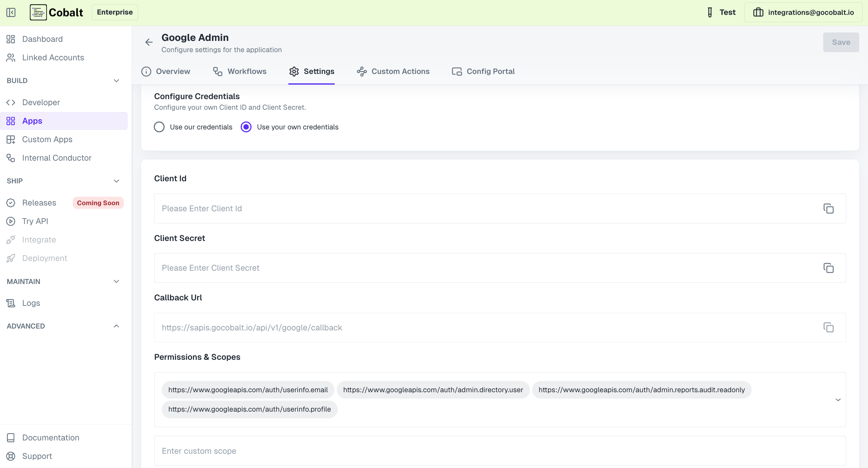This screenshot has height=468, width=868.
Task: Select Use our credentials radio button
Action: click(x=159, y=127)
